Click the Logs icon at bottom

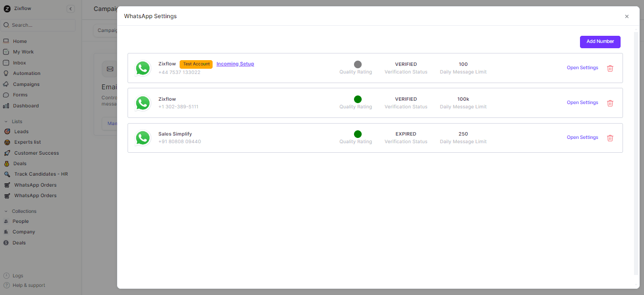coord(6,275)
